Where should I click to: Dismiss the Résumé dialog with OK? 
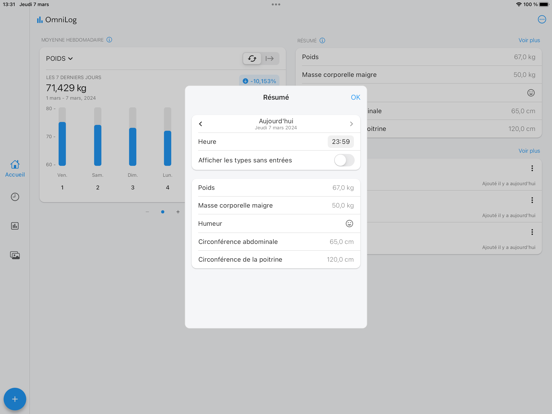pos(355,97)
